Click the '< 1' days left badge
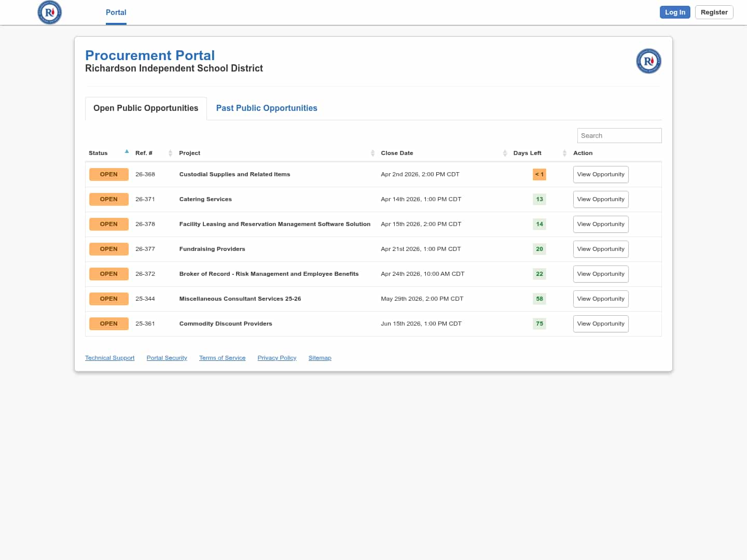The width and height of the screenshot is (747, 560). [x=539, y=175]
